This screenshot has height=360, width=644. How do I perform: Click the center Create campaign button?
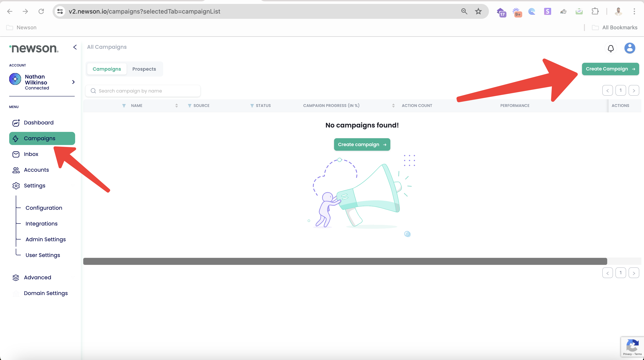point(362,145)
